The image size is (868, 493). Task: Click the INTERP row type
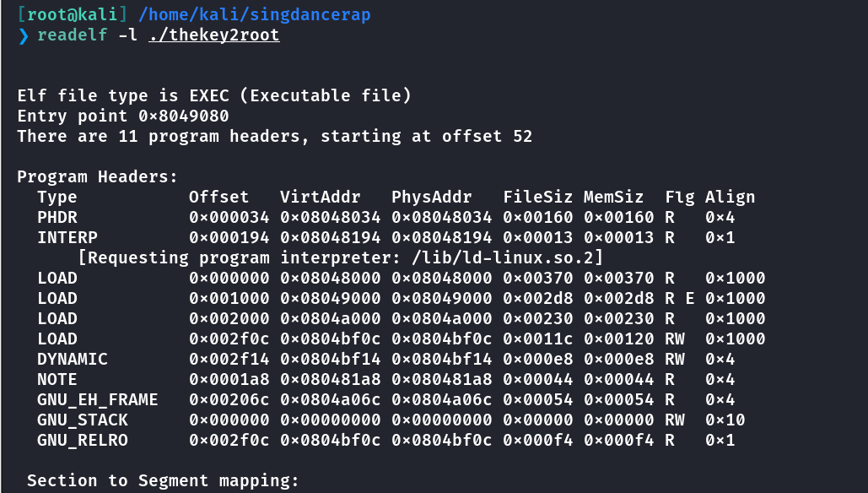[67, 238]
